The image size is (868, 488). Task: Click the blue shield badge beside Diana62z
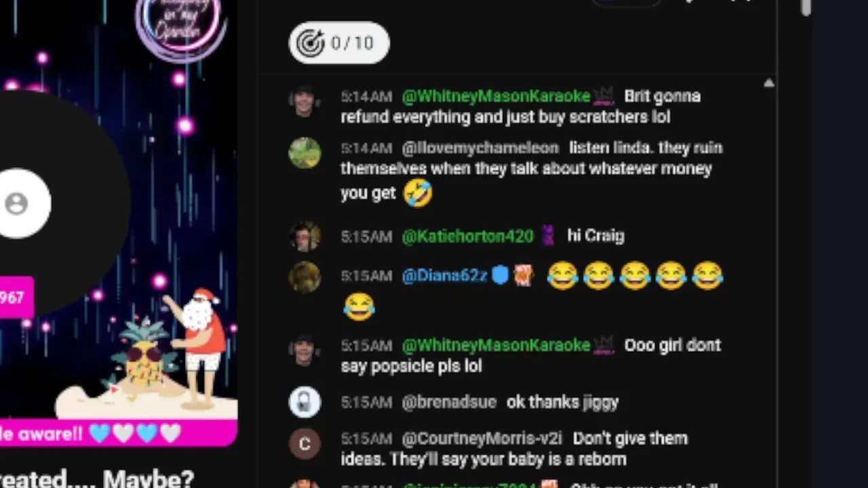click(x=500, y=275)
